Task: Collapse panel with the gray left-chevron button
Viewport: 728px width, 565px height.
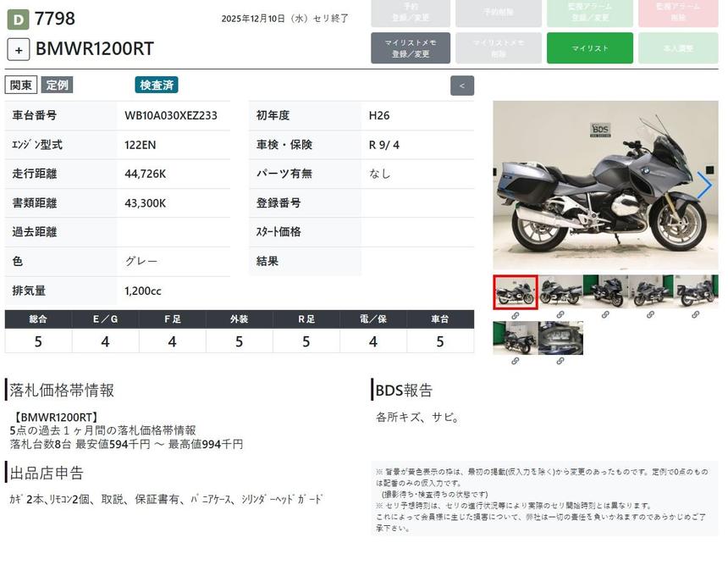Action: (x=462, y=86)
